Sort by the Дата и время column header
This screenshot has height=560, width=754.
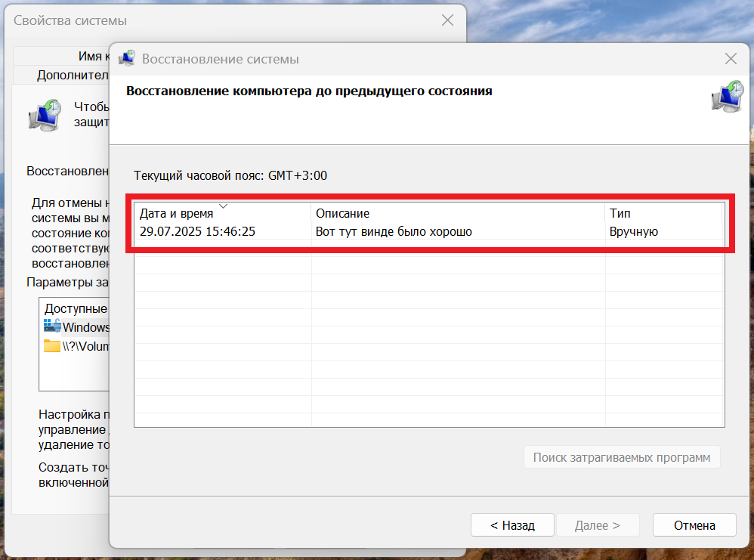(222, 213)
